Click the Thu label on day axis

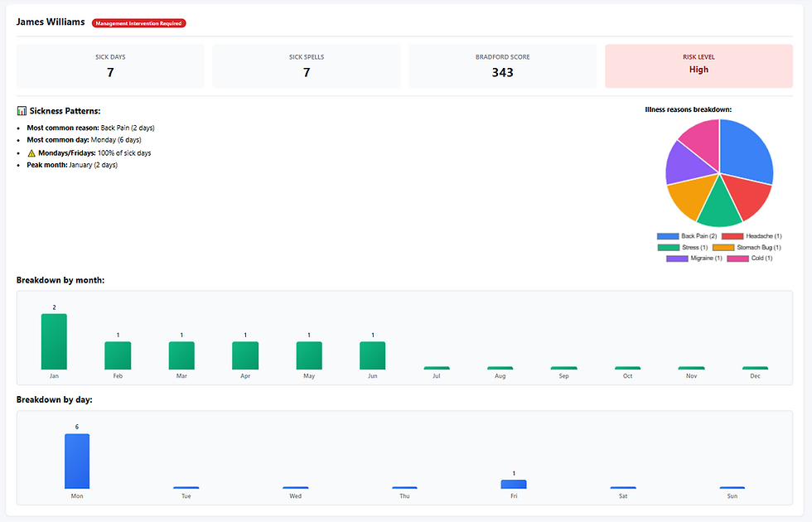pyautogui.click(x=404, y=496)
